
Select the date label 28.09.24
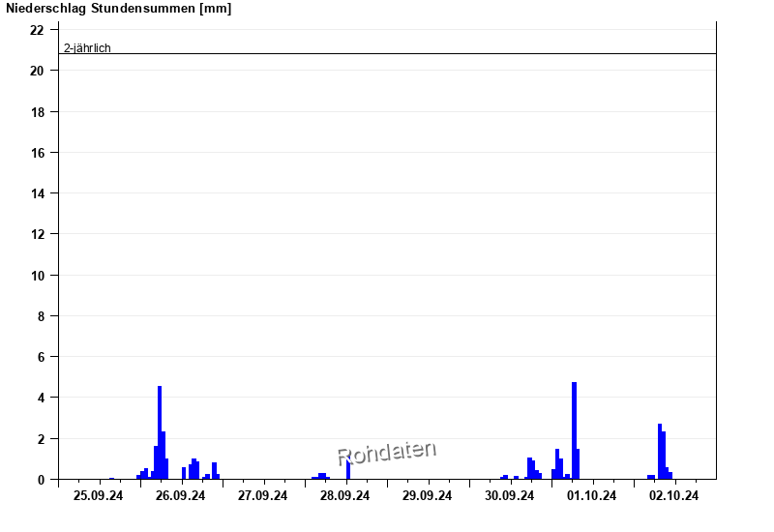[344, 496]
